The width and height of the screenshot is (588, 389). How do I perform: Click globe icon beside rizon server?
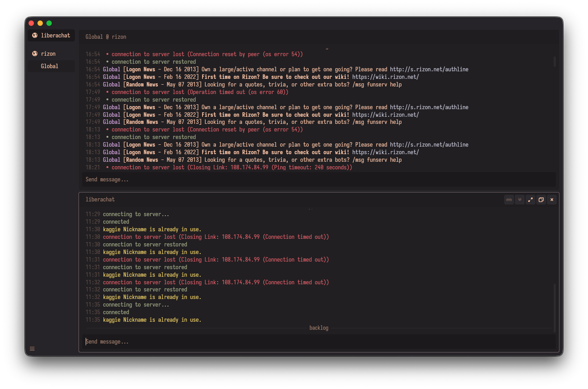[x=35, y=54]
